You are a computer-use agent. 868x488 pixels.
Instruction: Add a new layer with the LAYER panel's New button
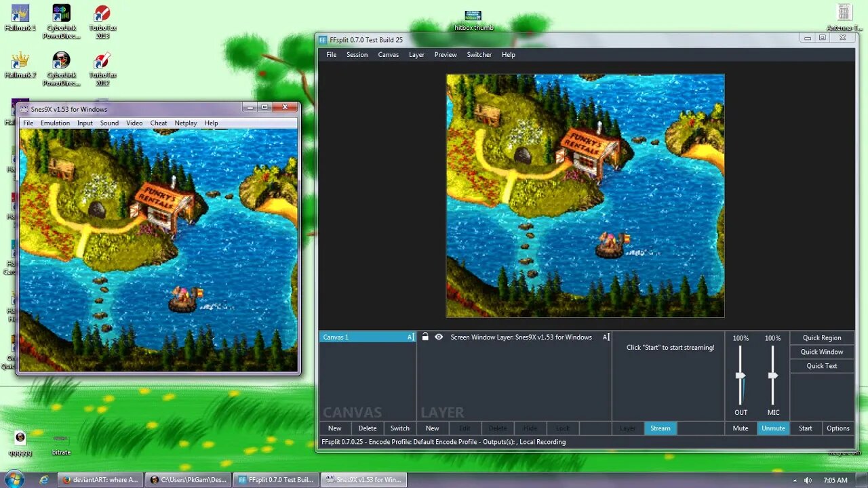click(433, 428)
